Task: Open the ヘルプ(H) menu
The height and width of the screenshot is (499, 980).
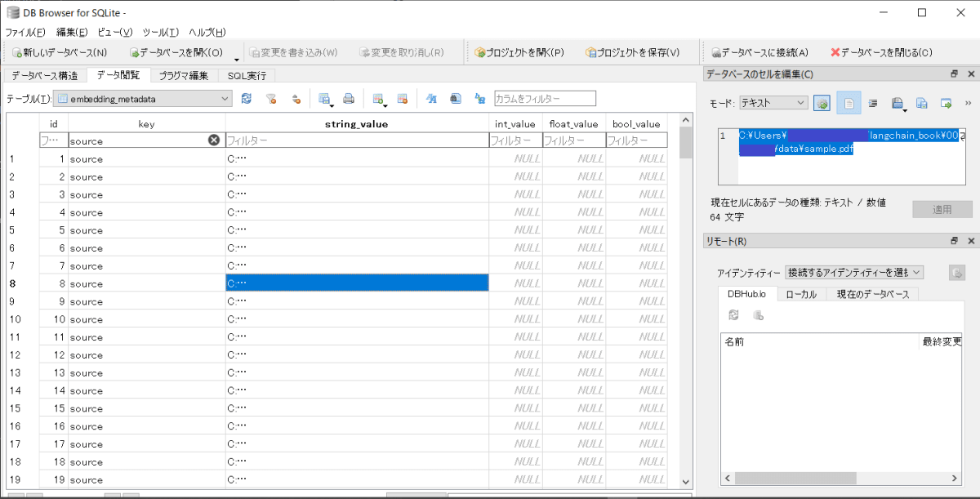Action: [207, 32]
